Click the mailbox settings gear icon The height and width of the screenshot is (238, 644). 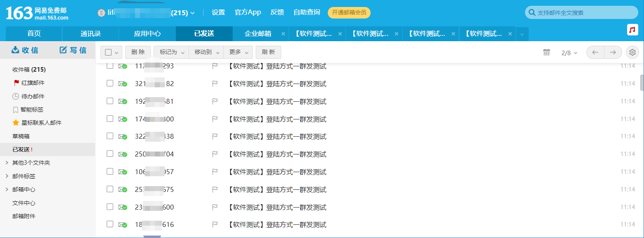tap(632, 52)
